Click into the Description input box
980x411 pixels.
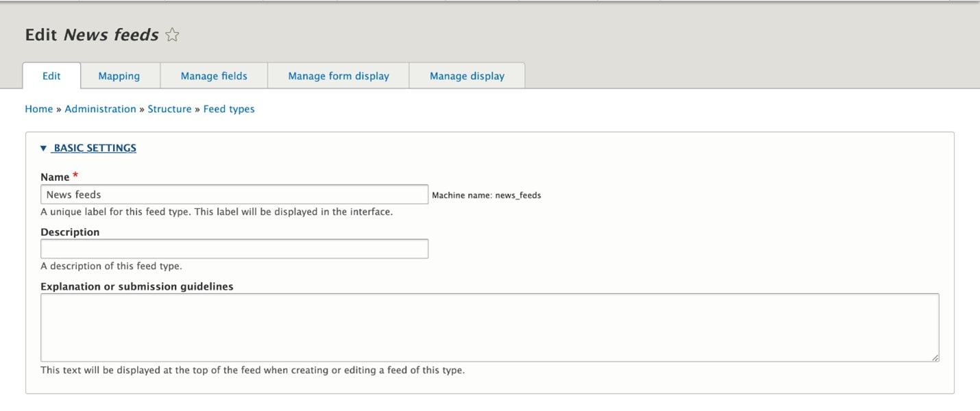(234, 249)
